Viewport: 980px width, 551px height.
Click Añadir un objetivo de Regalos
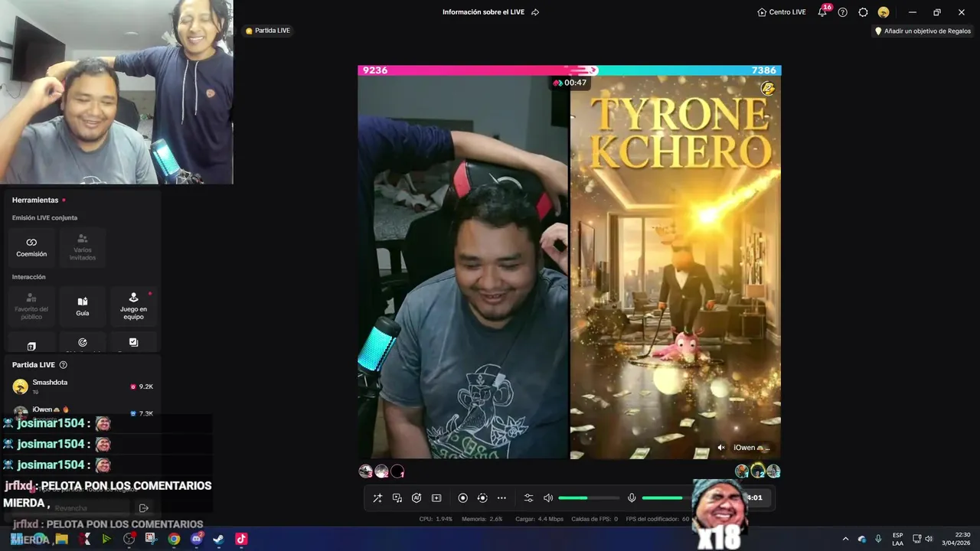click(923, 31)
